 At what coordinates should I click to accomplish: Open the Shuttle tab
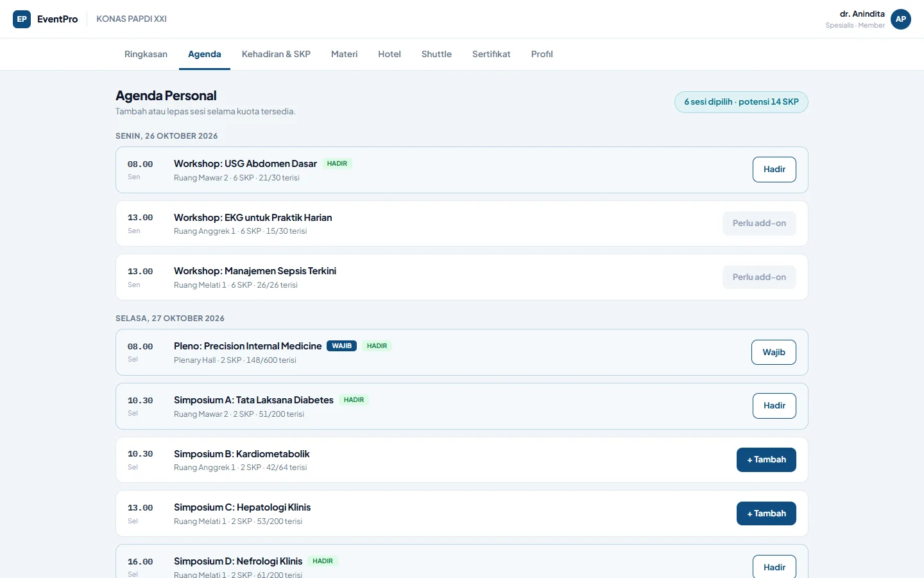point(436,54)
